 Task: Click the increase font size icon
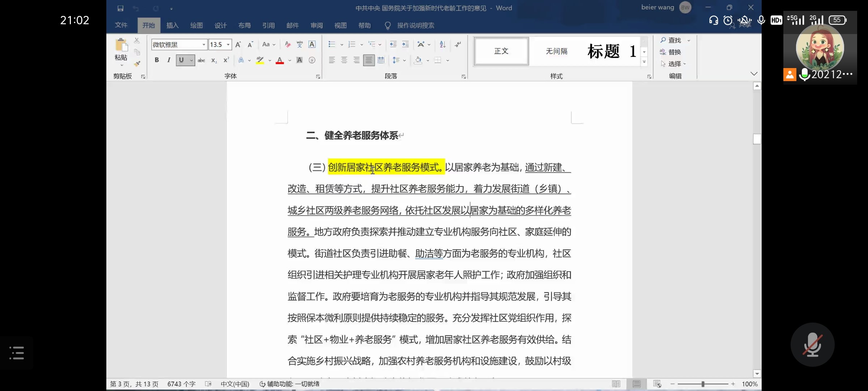click(x=238, y=45)
